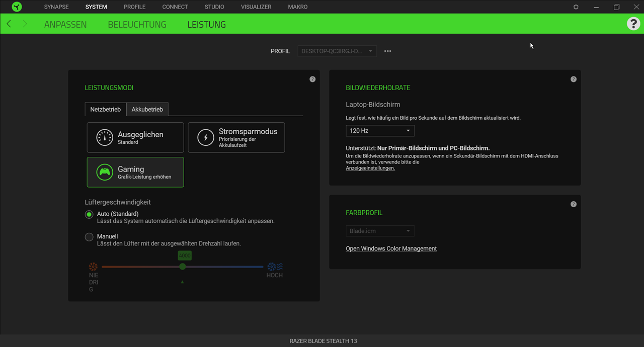The image size is (644, 347).
Task: Click the back arrow below the Razer logo
Action: [8, 24]
